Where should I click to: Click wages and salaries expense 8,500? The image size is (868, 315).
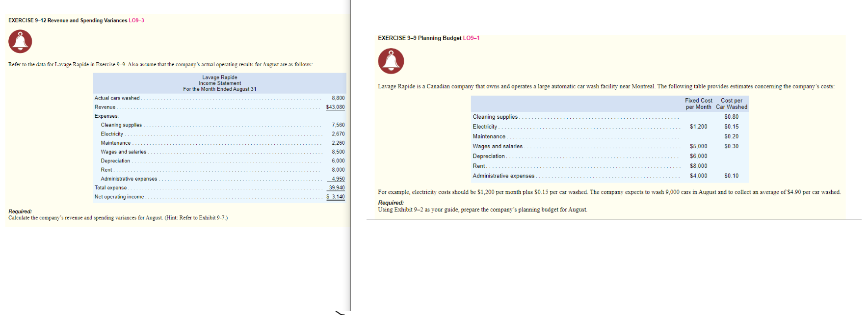click(338, 152)
